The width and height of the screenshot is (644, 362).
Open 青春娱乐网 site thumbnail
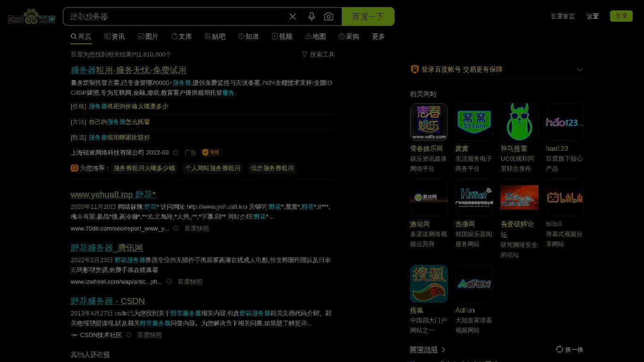coord(429,122)
